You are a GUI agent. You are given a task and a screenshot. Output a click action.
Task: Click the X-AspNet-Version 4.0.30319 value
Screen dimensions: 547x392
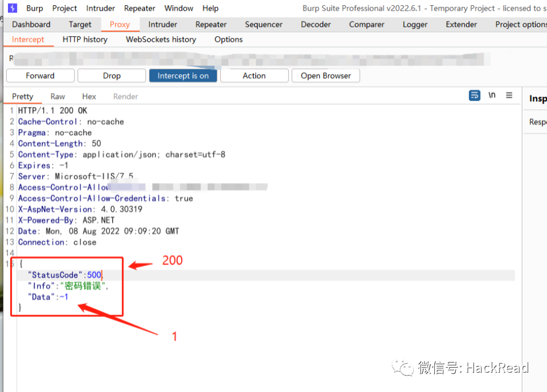coord(121,210)
